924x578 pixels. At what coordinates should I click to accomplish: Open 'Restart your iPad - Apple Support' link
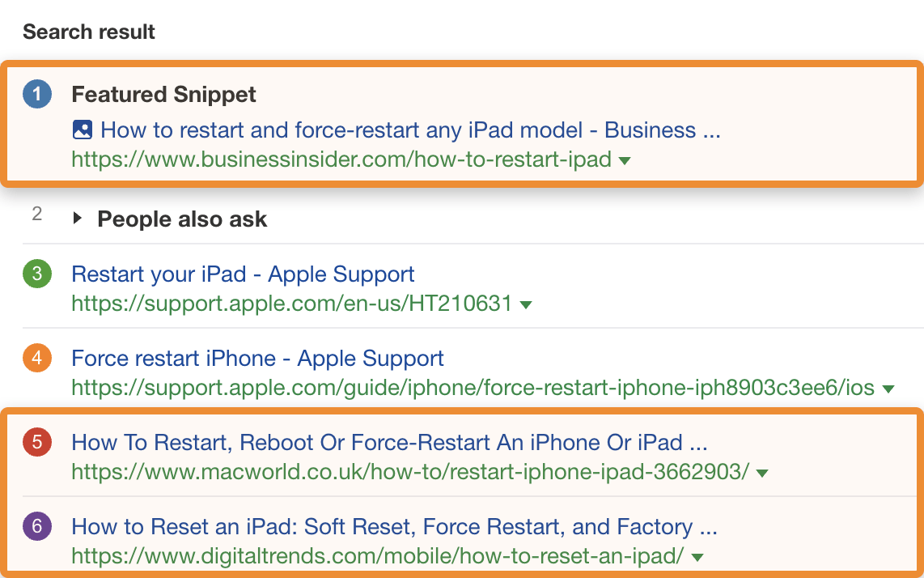(x=243, y=274)
